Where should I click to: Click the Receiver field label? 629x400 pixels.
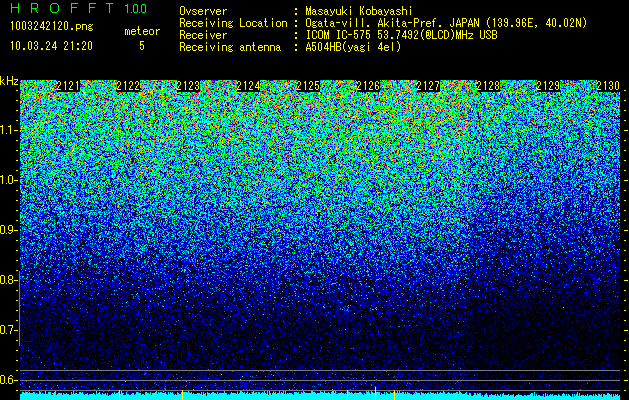203,35
